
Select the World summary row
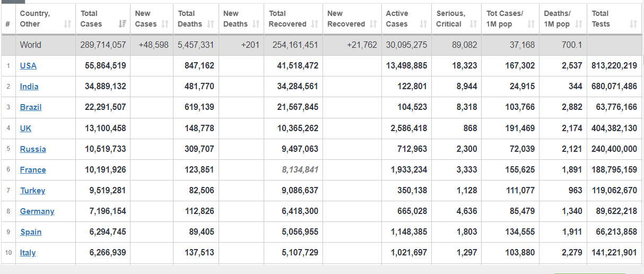point(321,45)
